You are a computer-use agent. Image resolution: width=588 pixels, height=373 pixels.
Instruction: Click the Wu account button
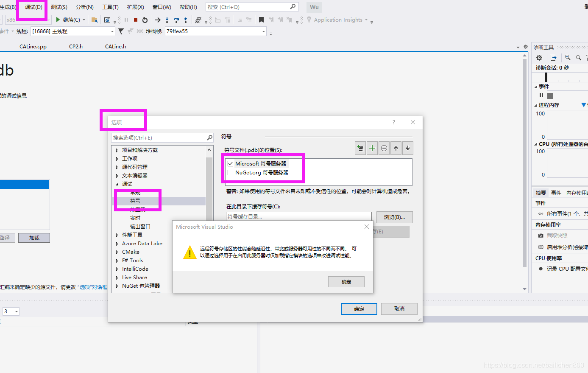point(314,7)
